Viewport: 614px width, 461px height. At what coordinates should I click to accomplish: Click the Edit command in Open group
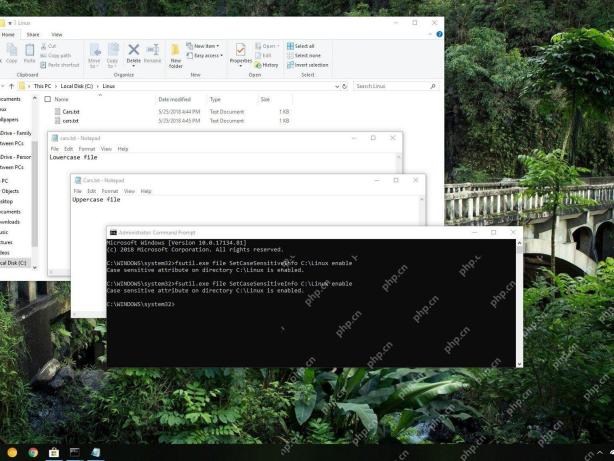[x=264, y=56]
